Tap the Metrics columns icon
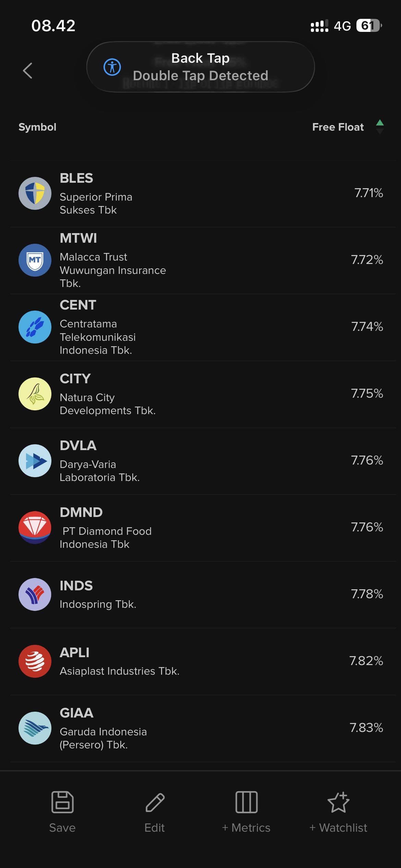 click(246, 802)
